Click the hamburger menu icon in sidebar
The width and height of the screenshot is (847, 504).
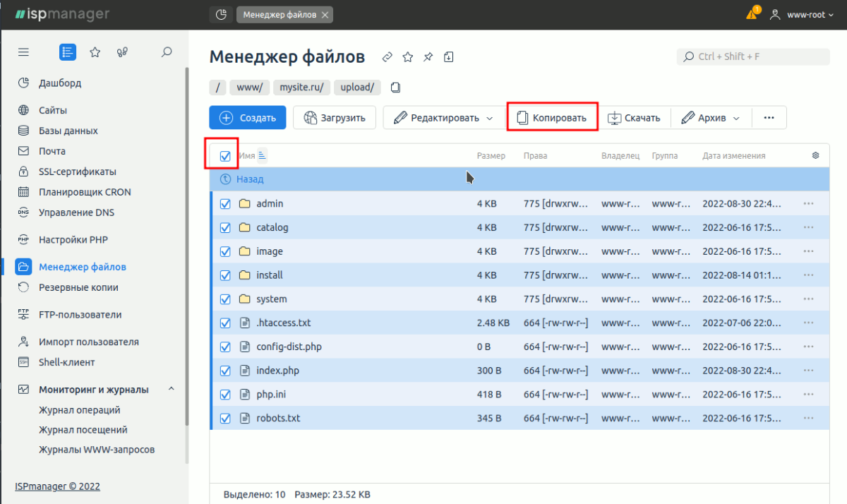(x=23, y=52)
